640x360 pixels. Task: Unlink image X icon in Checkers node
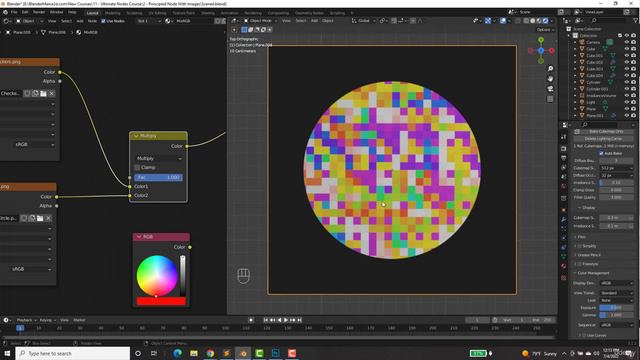[x=51, y=93]
